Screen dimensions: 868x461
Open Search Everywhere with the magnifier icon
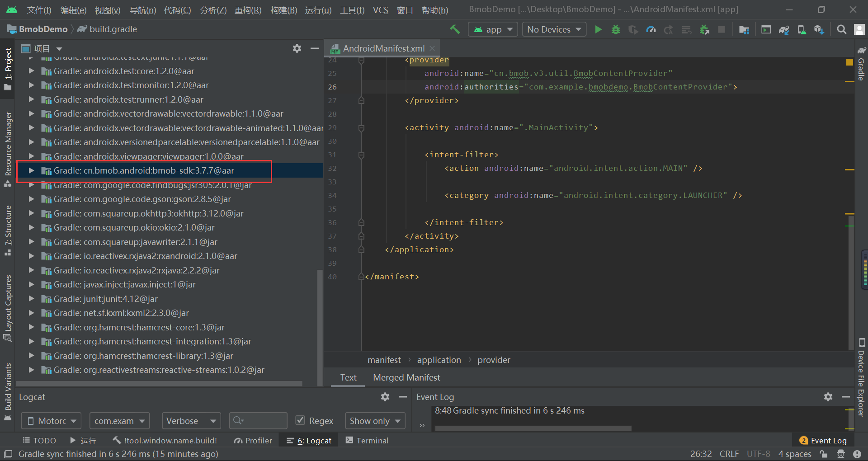tap(841, 29)
